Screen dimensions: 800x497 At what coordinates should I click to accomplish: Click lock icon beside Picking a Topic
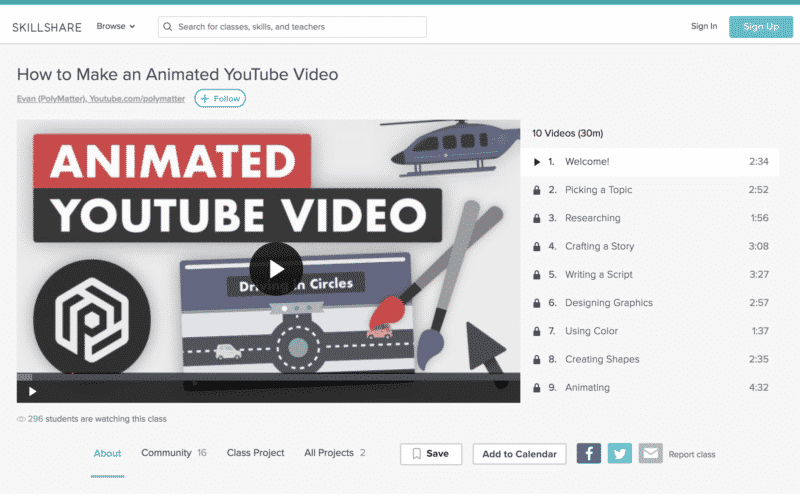536,190
